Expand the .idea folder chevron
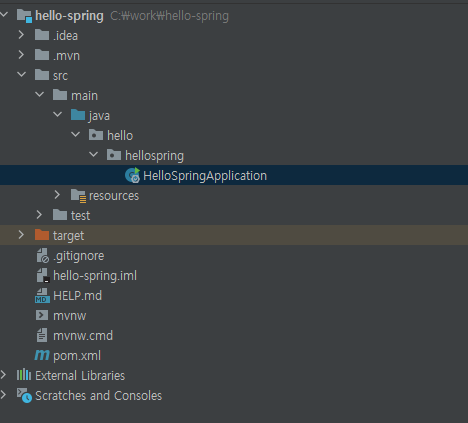The width and height of the screenshot is (468, 423). [21, 34]
